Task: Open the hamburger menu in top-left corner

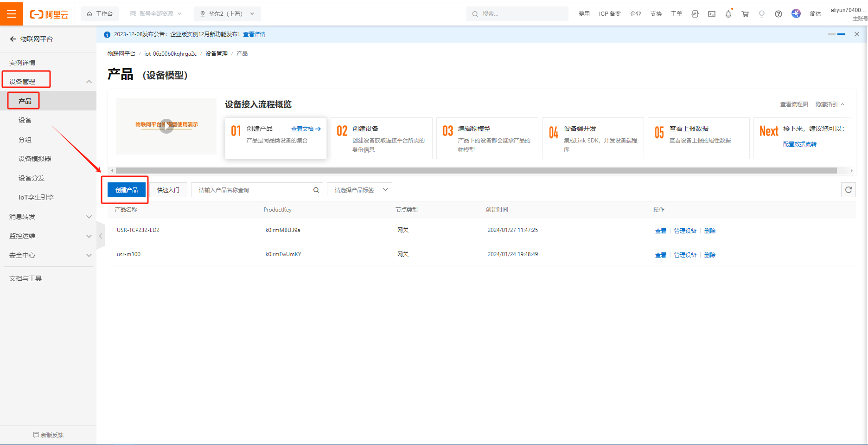Action: click(12, 14)
